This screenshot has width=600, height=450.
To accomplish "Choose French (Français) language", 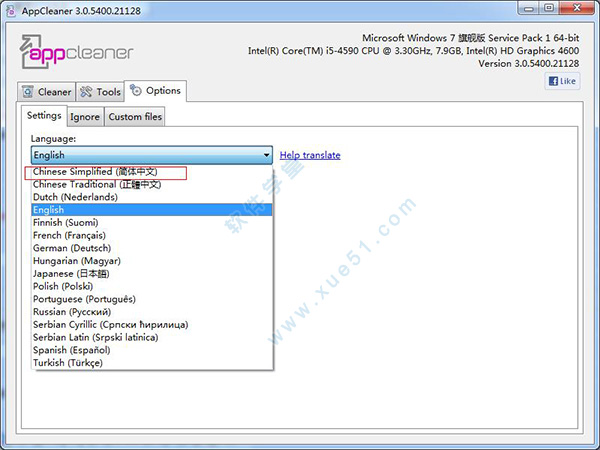I will pyautogui.click(x=70, y=235).
